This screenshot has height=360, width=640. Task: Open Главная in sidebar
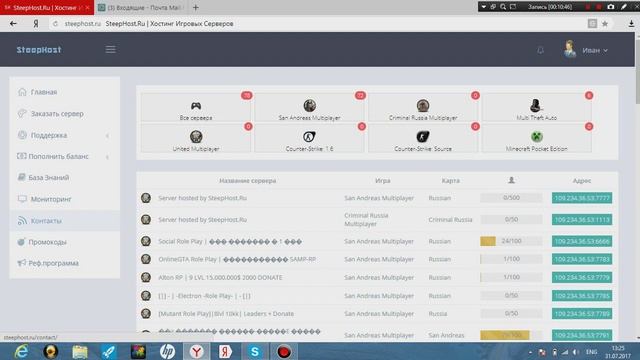pos(64,92)
